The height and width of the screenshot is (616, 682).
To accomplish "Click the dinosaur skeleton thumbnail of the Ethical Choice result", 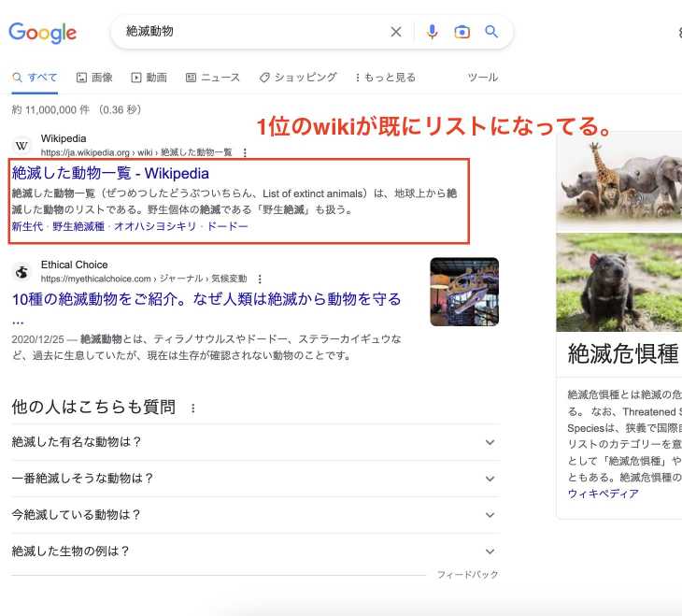I will coord(464,292).
